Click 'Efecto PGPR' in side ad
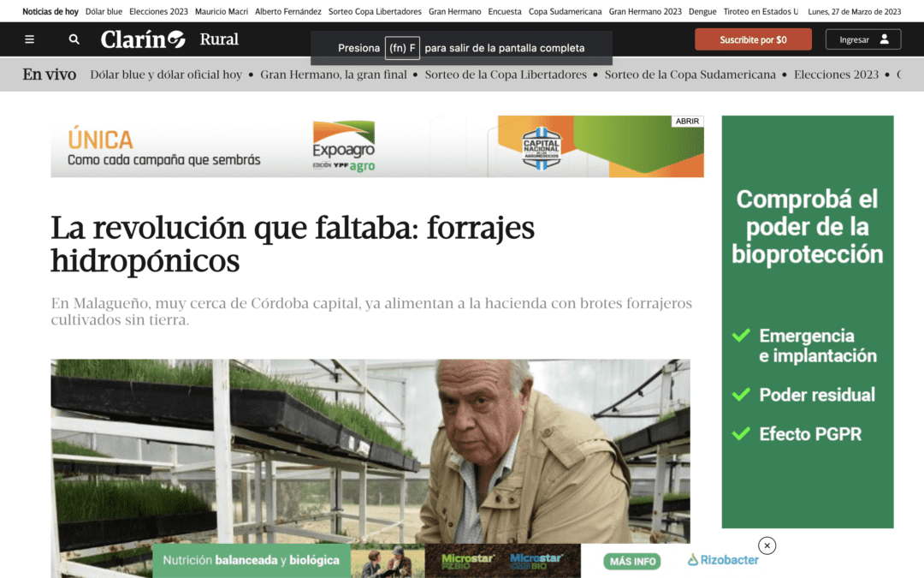This screenshot has width=924, height=578. tap(810, 434)
